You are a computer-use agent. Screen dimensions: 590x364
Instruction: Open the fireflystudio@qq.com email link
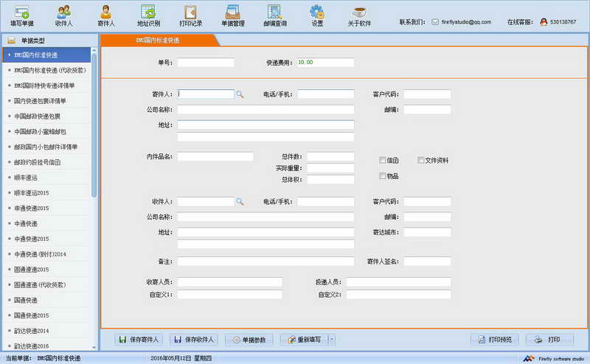[466, 22]
